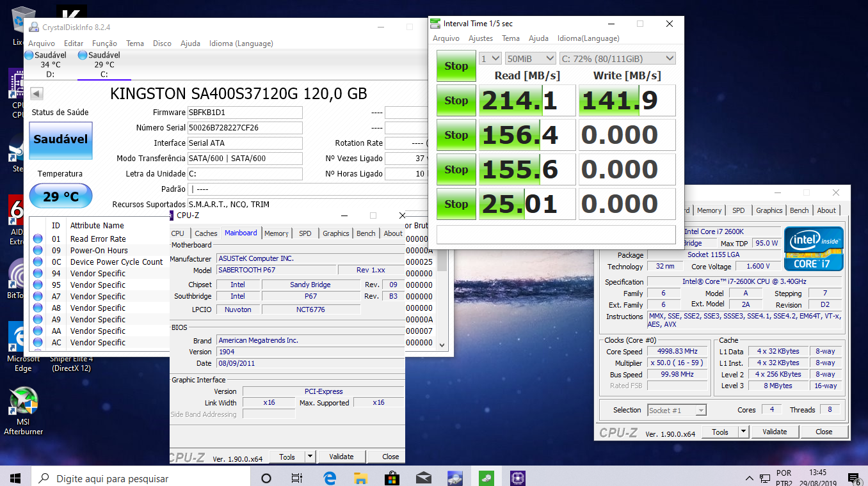Click MSI Afterburner desktop icon
The width and height of the screenshot is (868, 486).
23,410
